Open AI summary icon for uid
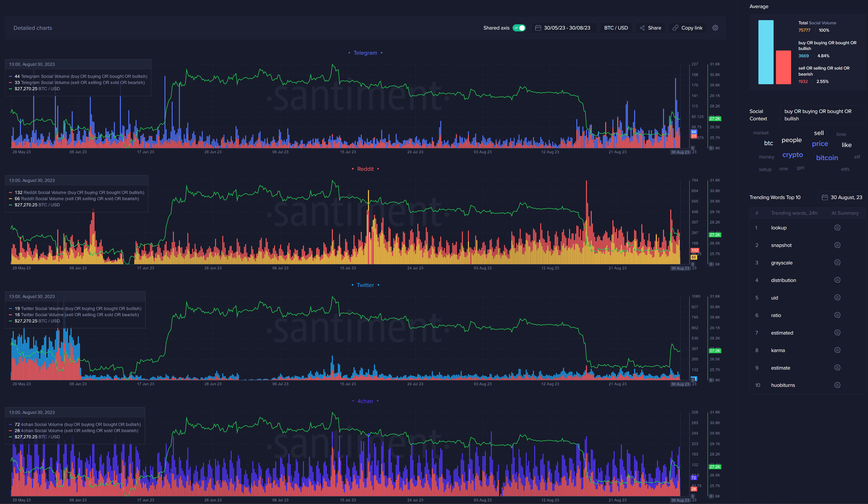The height and width of the screenshot is (504, 868). [x=837, y=298]
